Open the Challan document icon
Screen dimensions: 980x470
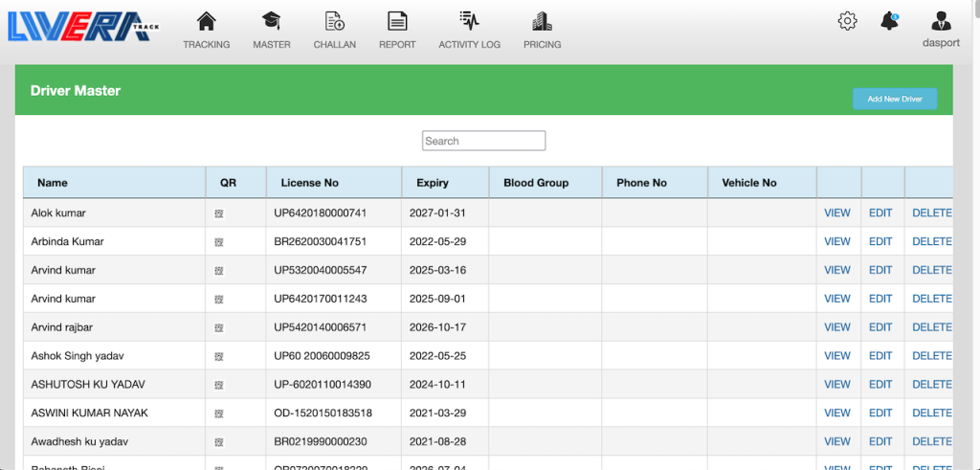(335, 21)
